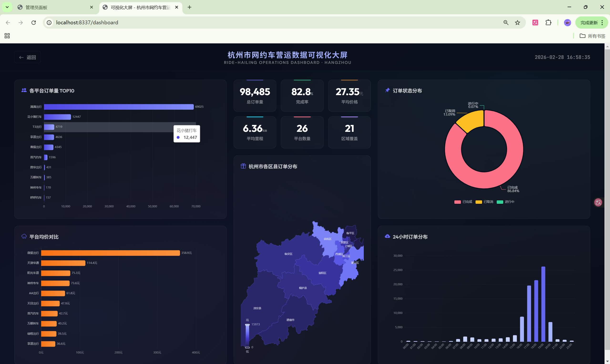Toggle 已完成 legend item in pie chart
This screenshot has width=610, height=364.
pyautogui.click(x=463, y=202)
